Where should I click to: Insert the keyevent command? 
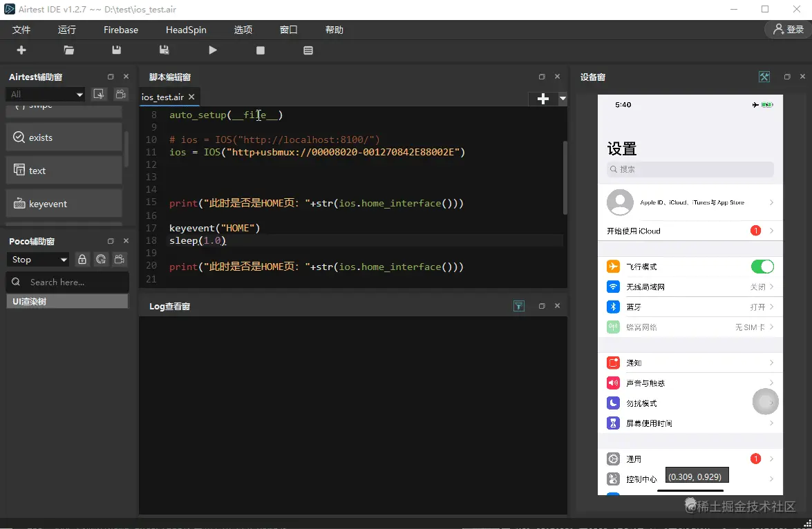tap(64, 204)
